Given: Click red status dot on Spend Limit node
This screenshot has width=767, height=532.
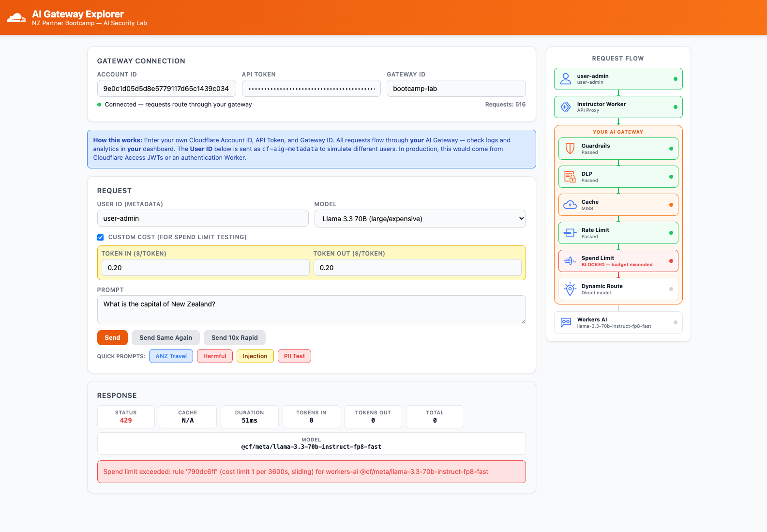Looking at the screenshot, I should click(671, 261).
